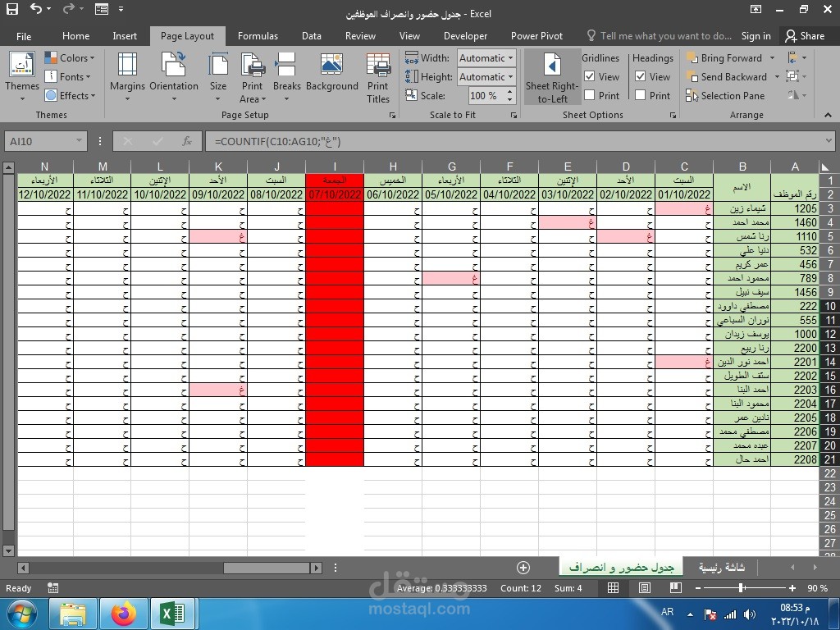Open Orientation options
Image resolution: width=840 pixels, height=630 pixels.
(x=174, y=76)
